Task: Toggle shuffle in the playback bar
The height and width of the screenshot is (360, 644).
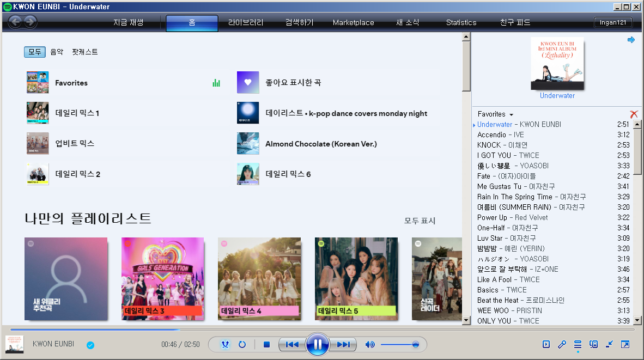Action: (225, 344)
